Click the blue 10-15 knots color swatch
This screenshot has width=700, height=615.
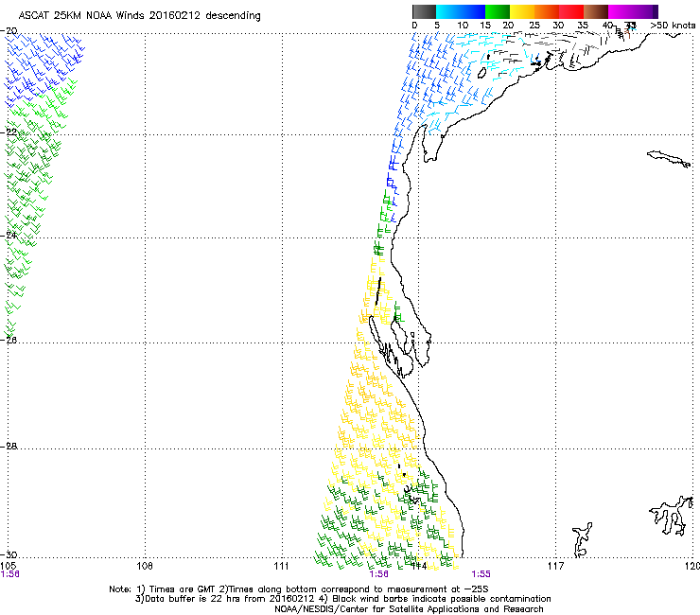pyautogui.click(x=473, y=11)
